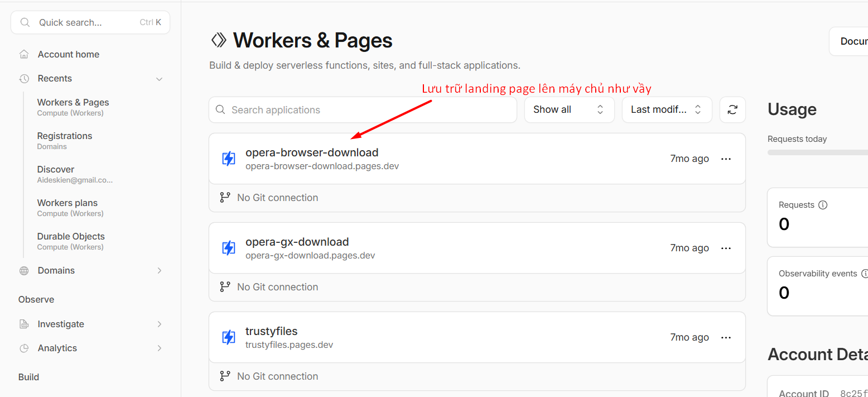Click No Git connection under opera-gx-download
The image size is (868, 397).
pos(277,287)
